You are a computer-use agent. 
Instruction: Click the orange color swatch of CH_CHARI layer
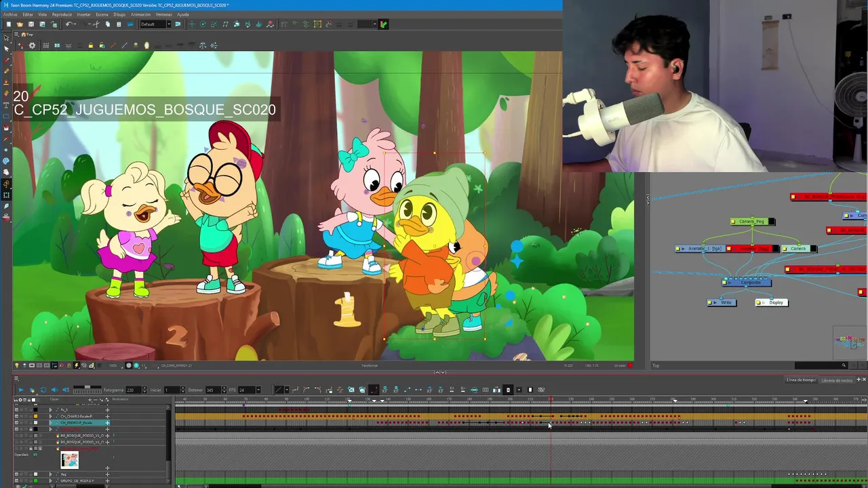click(35, 416)
